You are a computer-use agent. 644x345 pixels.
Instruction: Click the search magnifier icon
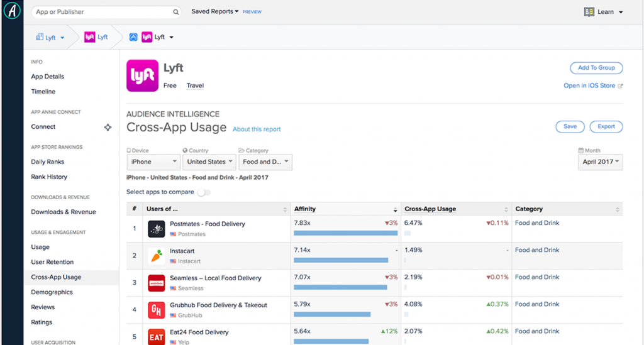click(176, 12)
